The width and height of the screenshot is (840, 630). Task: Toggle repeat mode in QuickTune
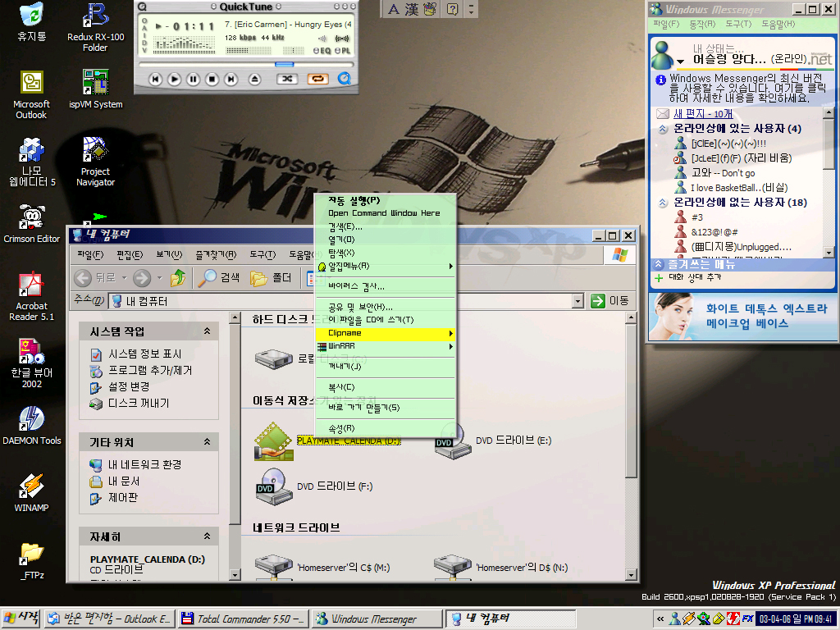point(317,79)
